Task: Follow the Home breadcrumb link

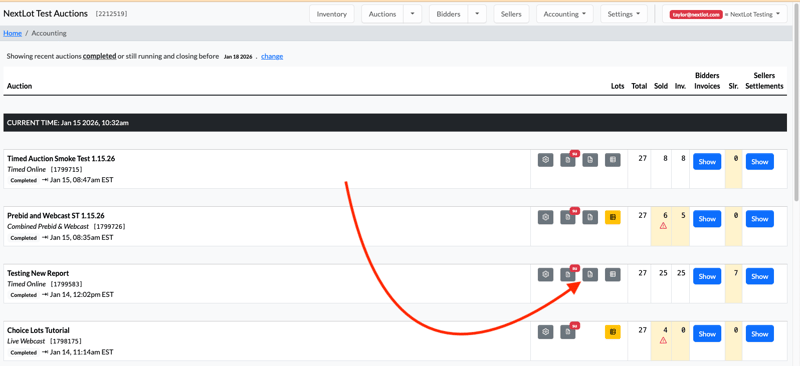Action: point(12,33)
